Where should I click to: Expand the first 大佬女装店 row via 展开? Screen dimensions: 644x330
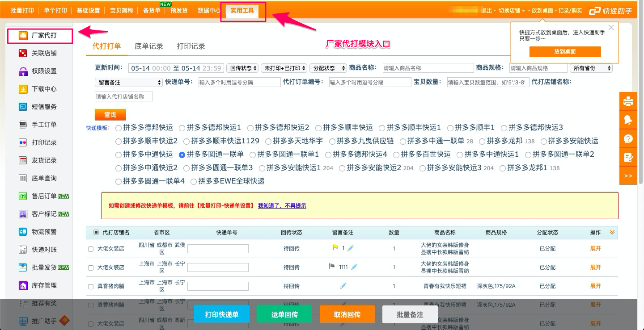click(595, 249)
